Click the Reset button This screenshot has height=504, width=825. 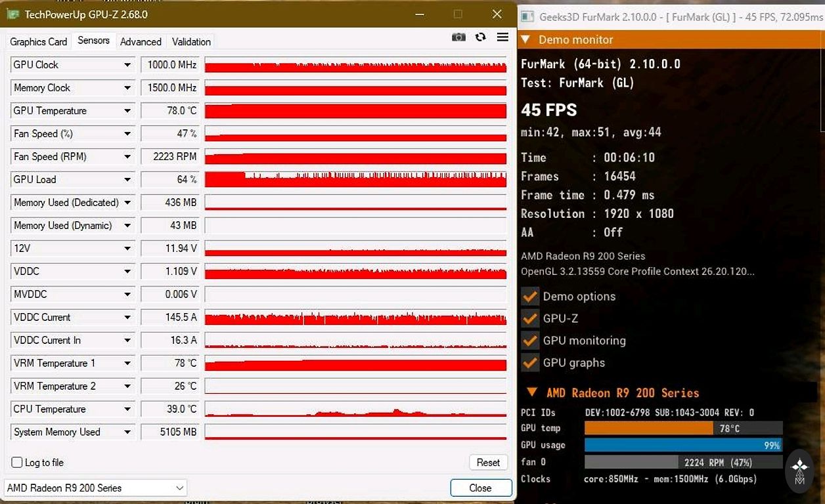point(488,463)
